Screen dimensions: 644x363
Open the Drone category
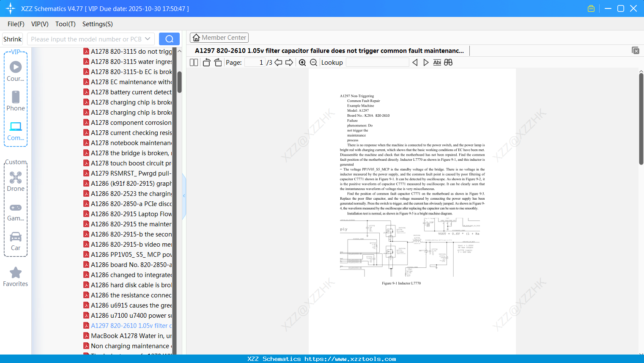tap(16, 181)
